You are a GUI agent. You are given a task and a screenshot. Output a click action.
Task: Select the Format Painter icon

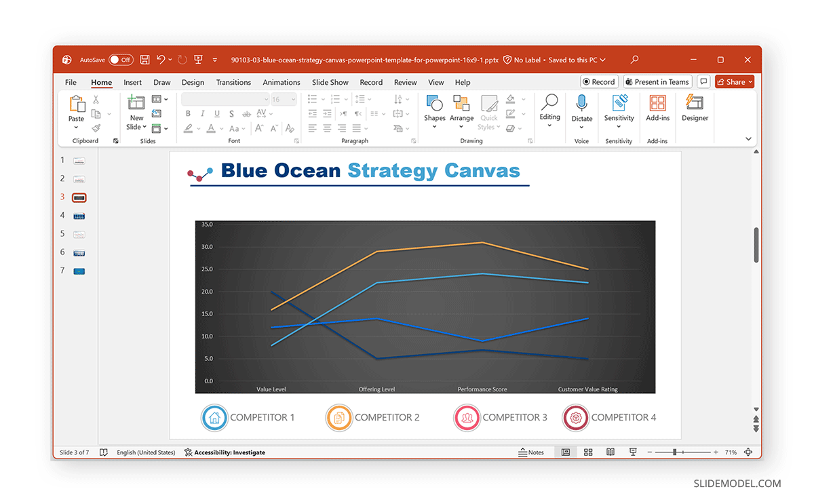[97, 127]
